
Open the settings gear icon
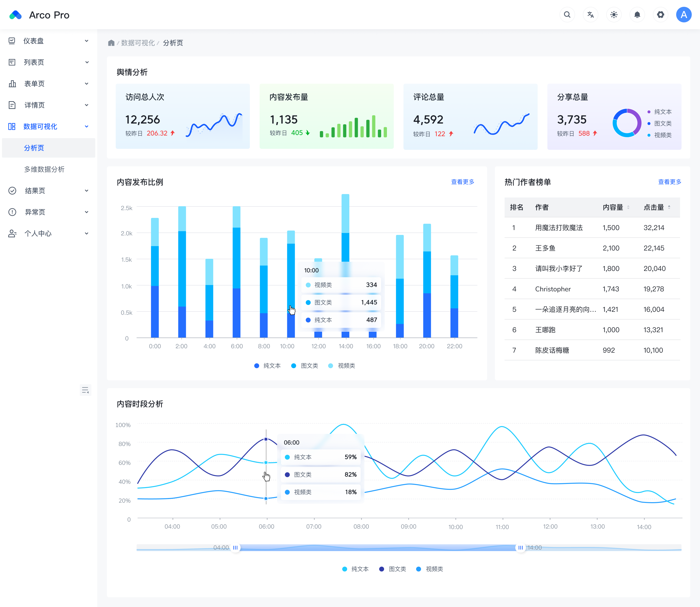pos(660,15)
